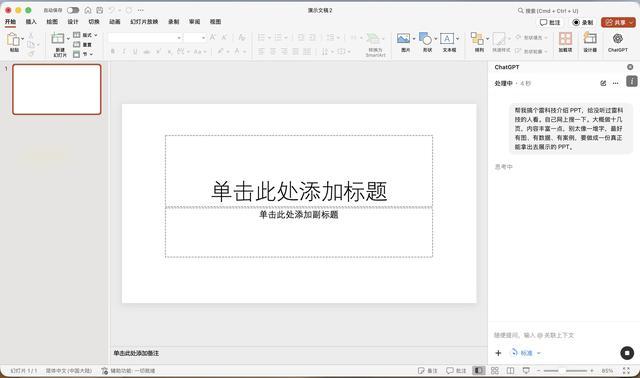Open the 版式 layout dropdown
Screen dimensions: 640x378
tap(85, 35)
